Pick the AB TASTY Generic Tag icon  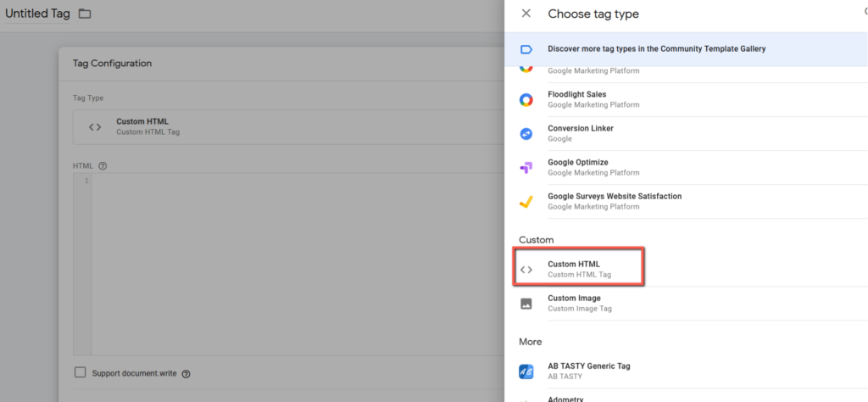pyautogui.click(x=526, y=371)
